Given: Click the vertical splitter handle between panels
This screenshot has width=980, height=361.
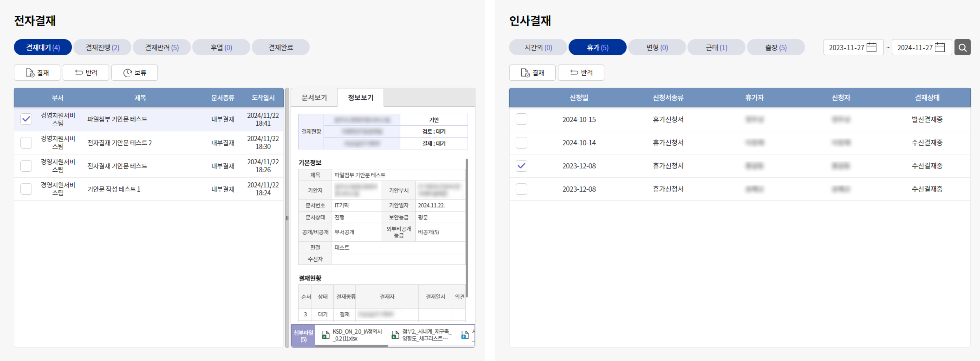Looking at the screenshot, I should [x=287, y=218].
